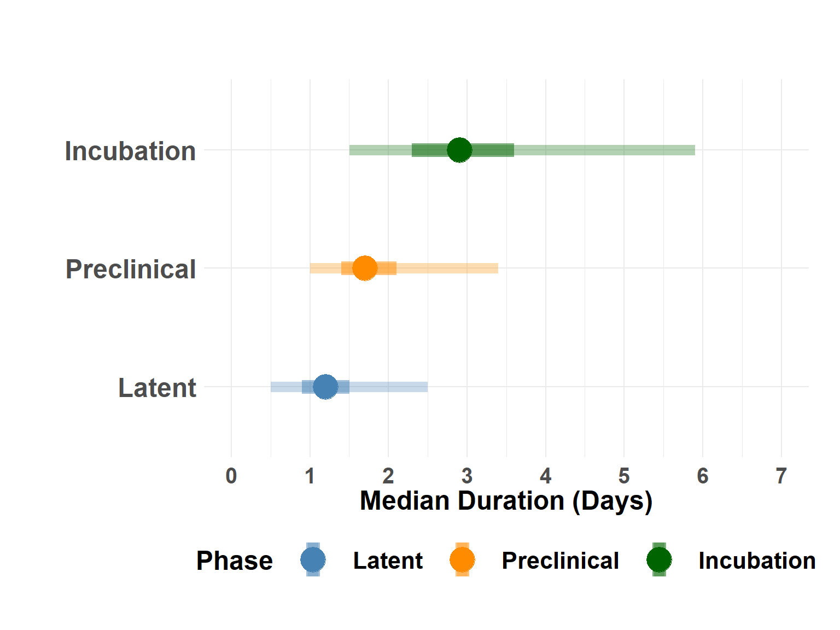Click the orange Preclinical median point
The height and width of the screenshot is (630, 840).
click(365, 268)
